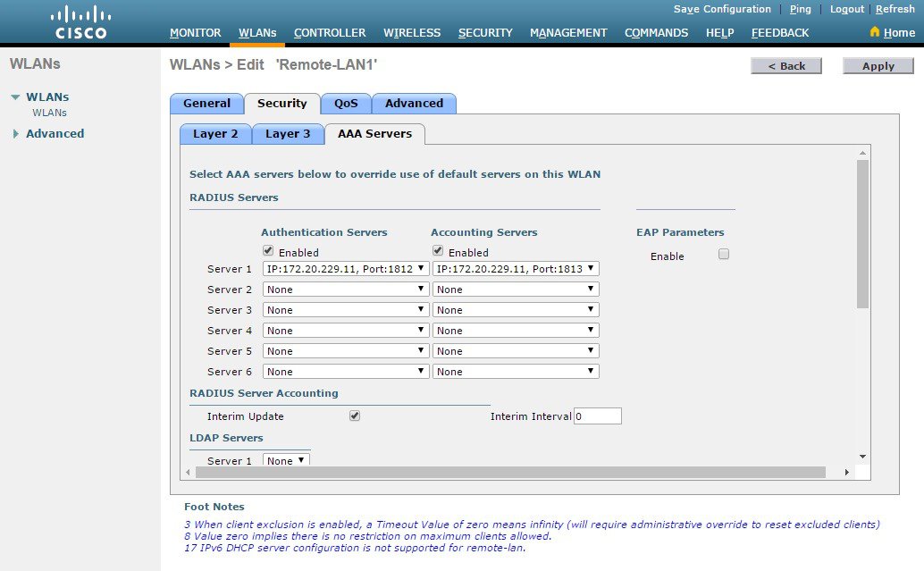The image size is (924, 571).
Task: Click the scroll right arrow
Action: tap(847, 473)
